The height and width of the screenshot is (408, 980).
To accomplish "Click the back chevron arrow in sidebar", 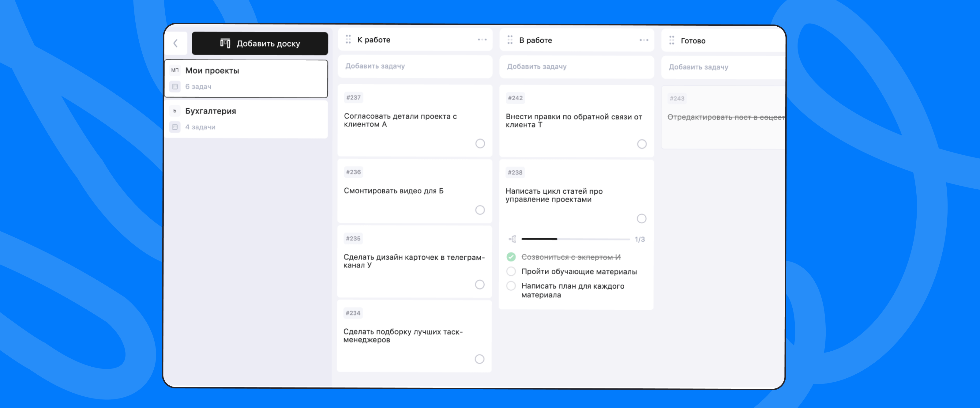I will click(176, 43).
